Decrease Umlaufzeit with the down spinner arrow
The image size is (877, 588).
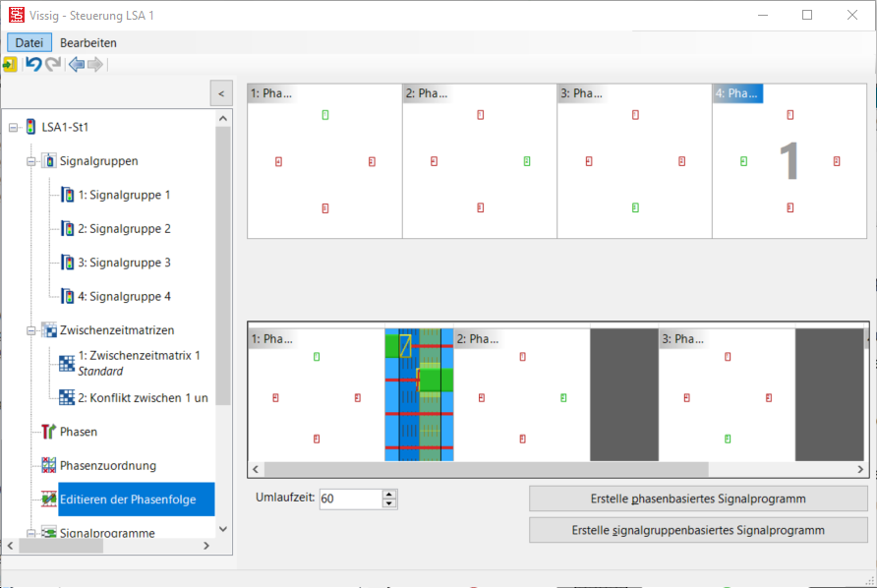389,503
